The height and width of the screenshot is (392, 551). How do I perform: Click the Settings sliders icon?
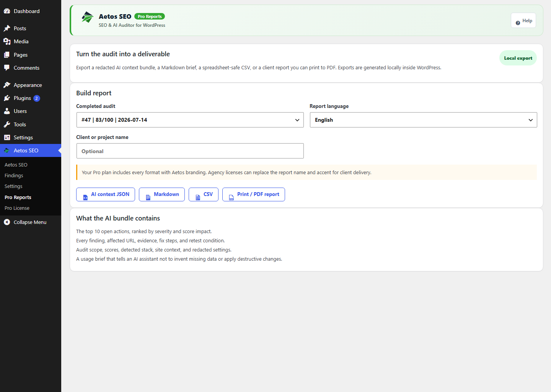pos(7,137)
